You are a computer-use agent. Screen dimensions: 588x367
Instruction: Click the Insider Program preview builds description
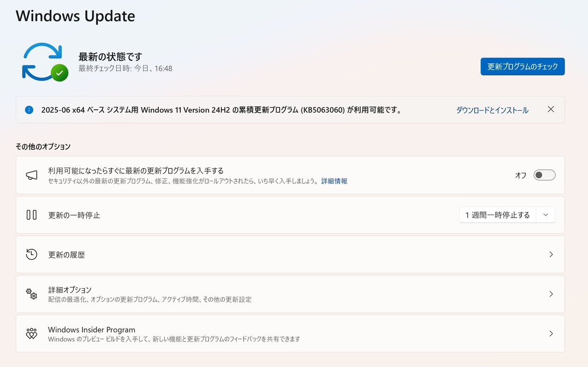coord(174,339)
